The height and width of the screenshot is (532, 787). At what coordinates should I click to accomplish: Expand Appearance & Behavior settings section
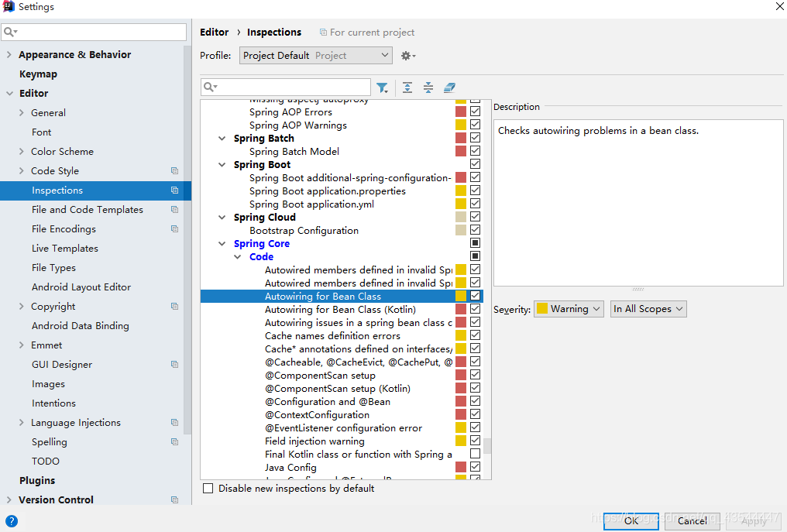[x=9, y=54]
